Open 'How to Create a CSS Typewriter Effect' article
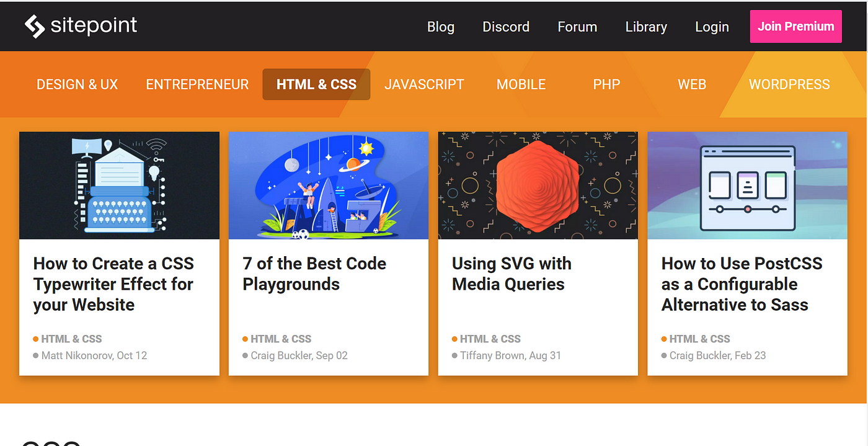868x446 pixels. 113,284
